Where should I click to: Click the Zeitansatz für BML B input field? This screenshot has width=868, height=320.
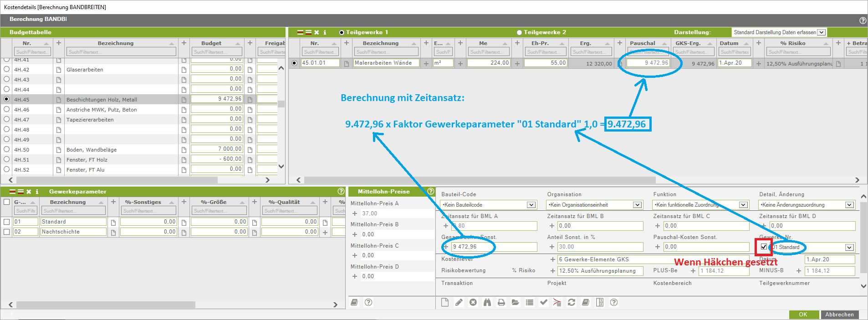(x=600, y=226)
